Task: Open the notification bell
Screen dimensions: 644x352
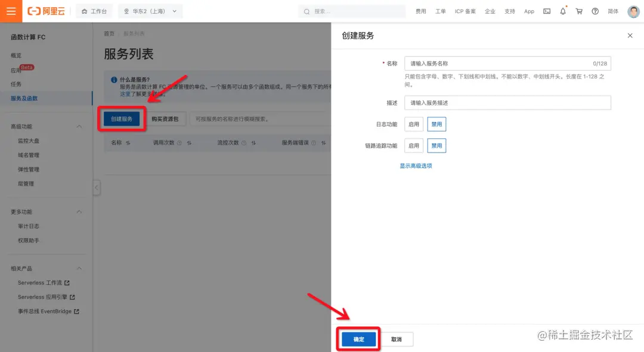Action: [563, 11]
